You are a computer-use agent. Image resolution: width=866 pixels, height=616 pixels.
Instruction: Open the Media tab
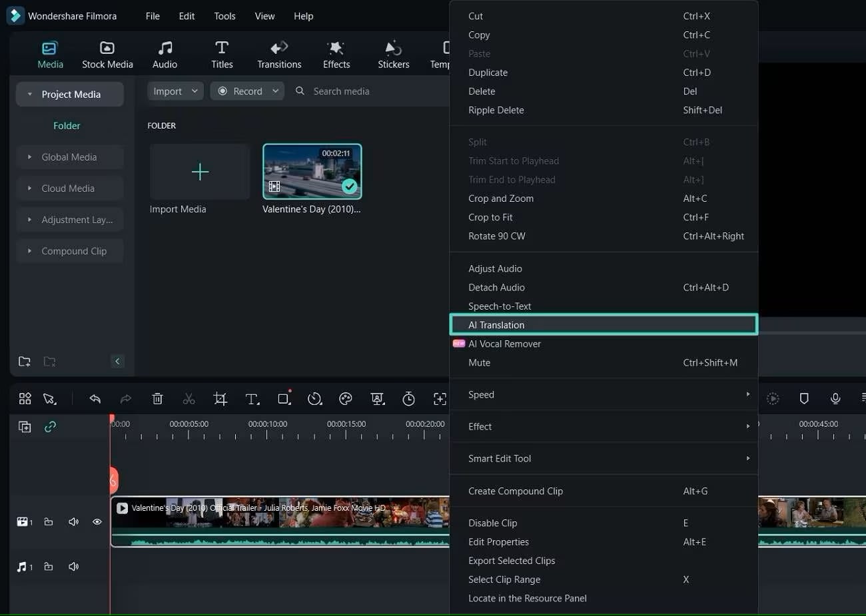(50, 55)
